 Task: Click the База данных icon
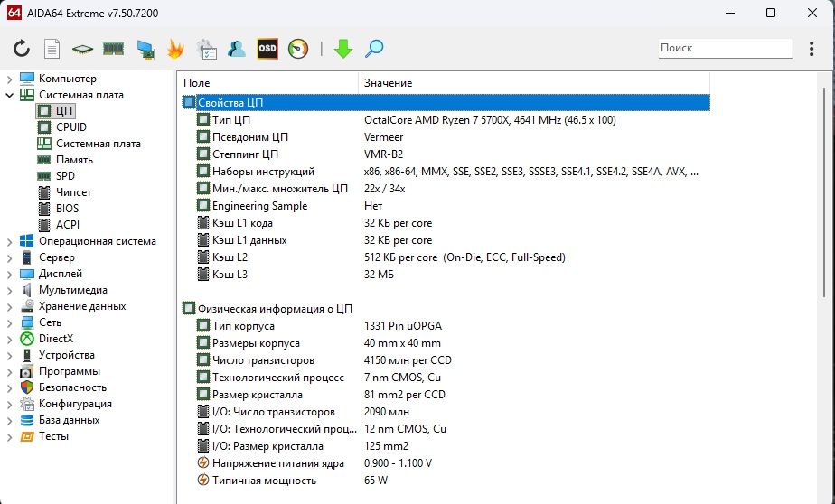click(26, 420)
